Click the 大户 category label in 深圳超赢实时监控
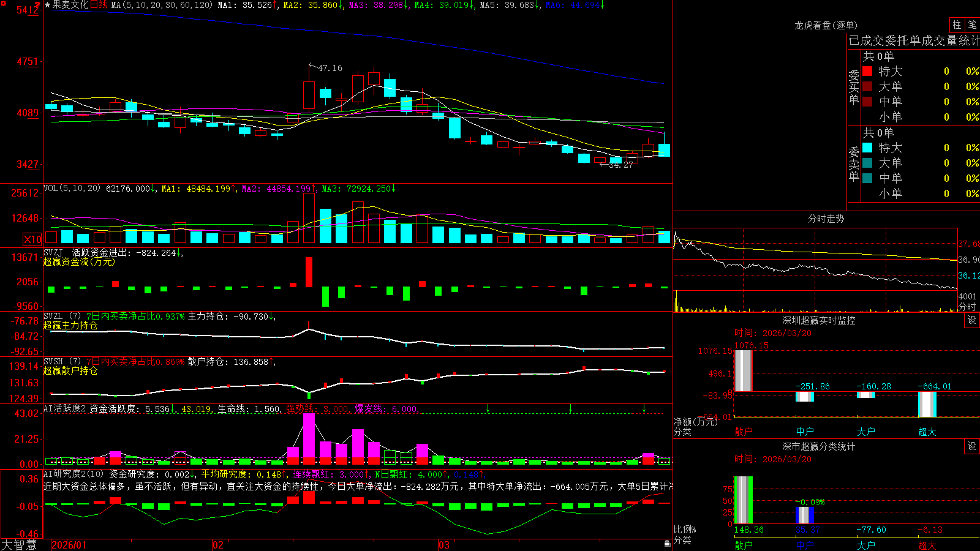Image resolution: width=980 pixels, height=551 pixels. [x=866, y=432]
